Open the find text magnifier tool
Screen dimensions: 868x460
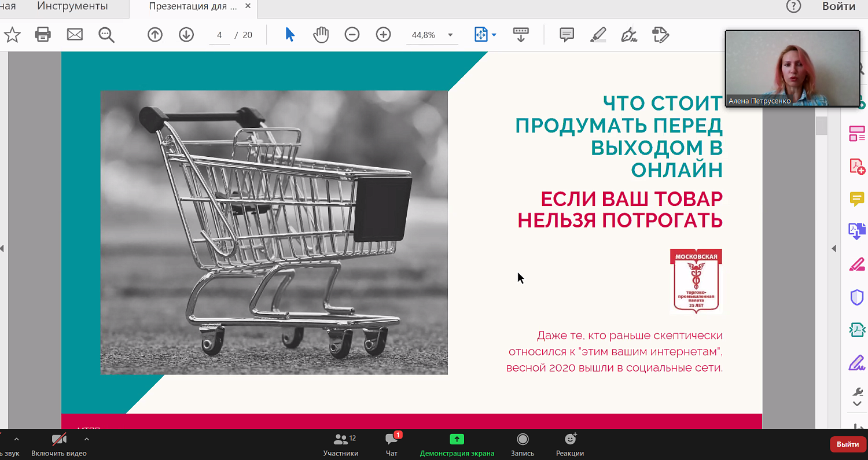(x=106, y=35)
